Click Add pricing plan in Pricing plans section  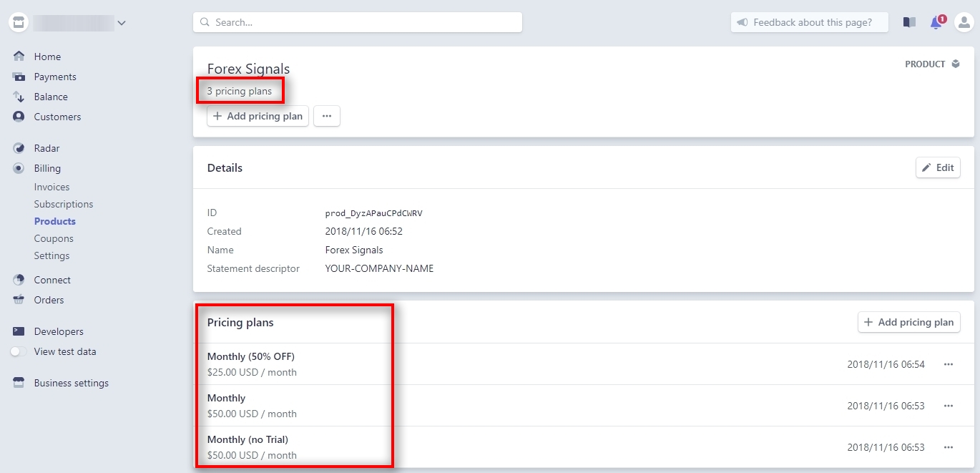(908, 322)
